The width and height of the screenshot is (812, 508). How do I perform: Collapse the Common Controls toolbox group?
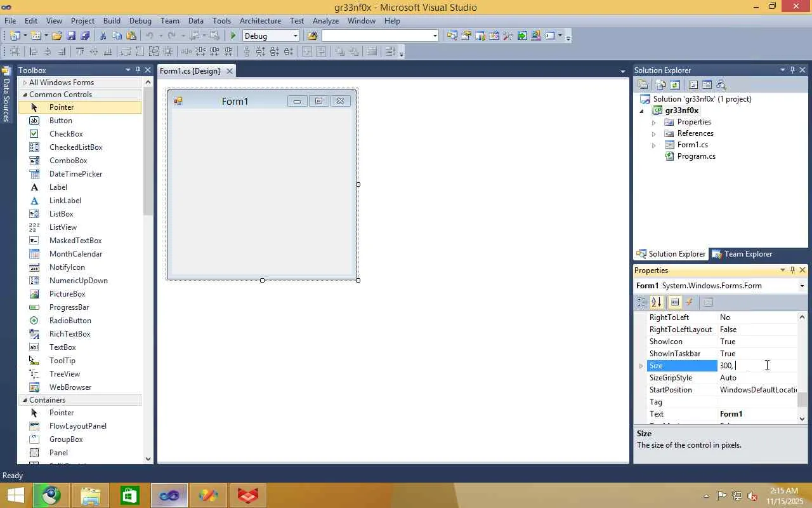tap(25, 95)
